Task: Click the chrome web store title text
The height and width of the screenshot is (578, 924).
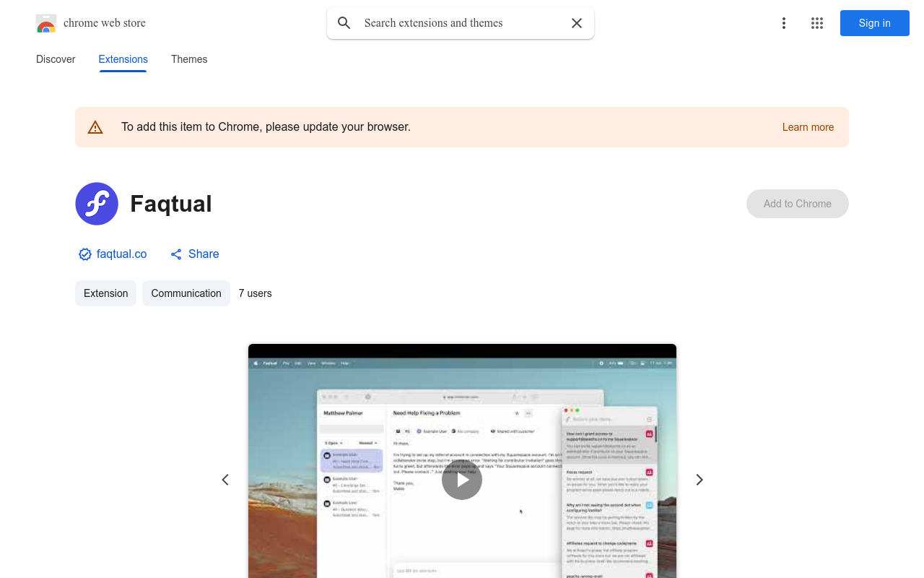Action: point(105,23)
